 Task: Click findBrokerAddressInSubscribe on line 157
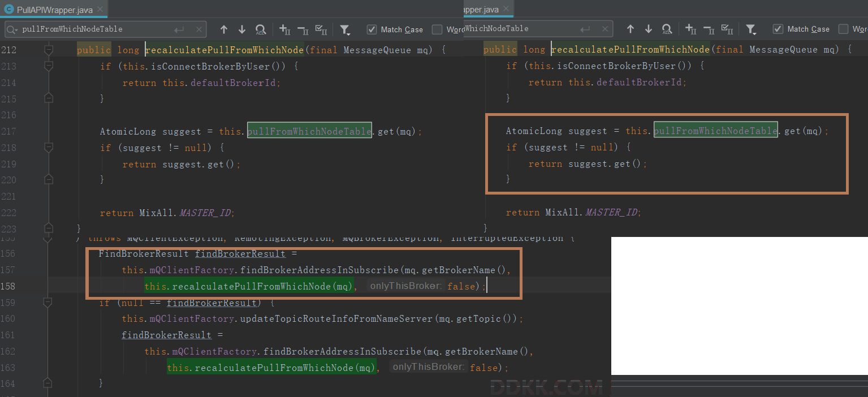[x=320, y=270]
